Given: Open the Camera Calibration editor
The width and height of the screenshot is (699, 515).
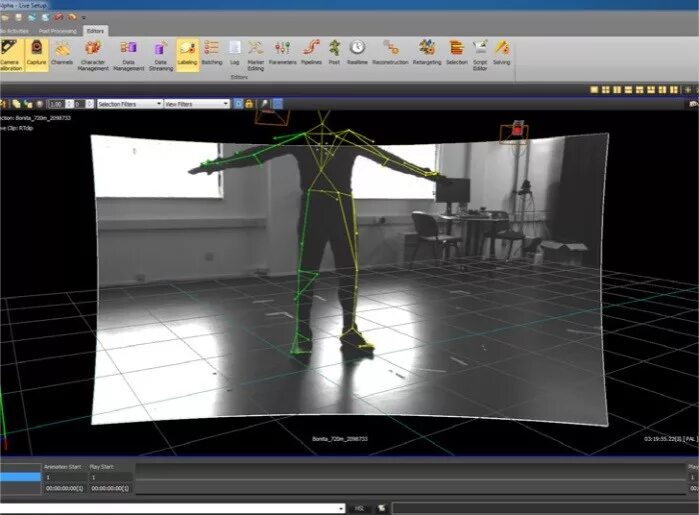Looking at the screenshot, I should click(x=11, y=55).
